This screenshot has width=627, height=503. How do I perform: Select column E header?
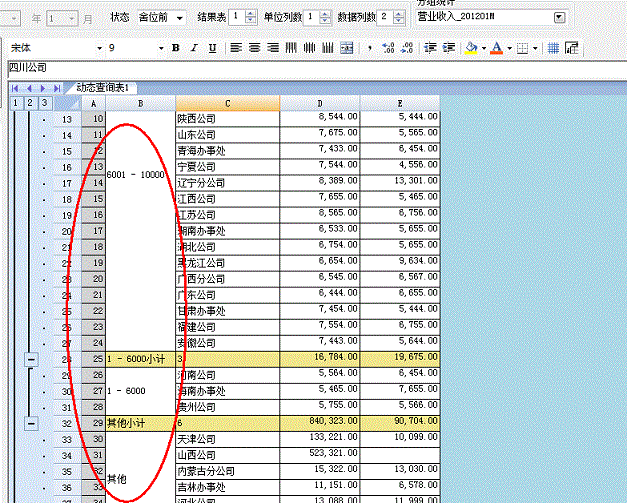click(400, 104)
